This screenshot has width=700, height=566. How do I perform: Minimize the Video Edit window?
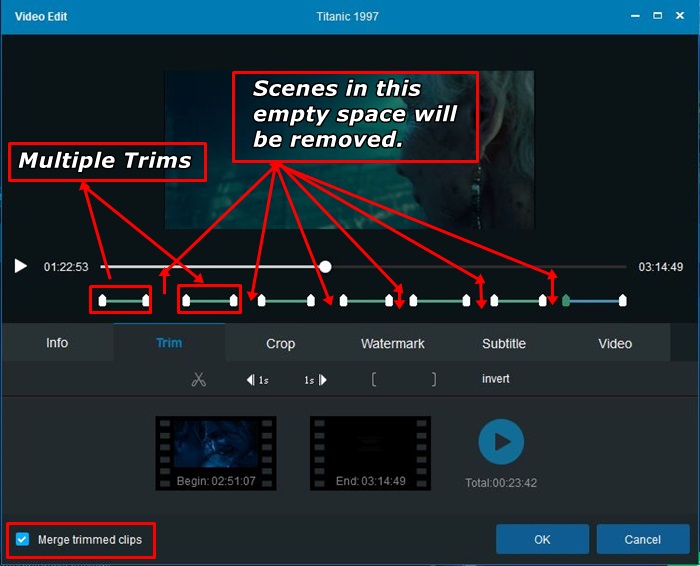point(635,16)
